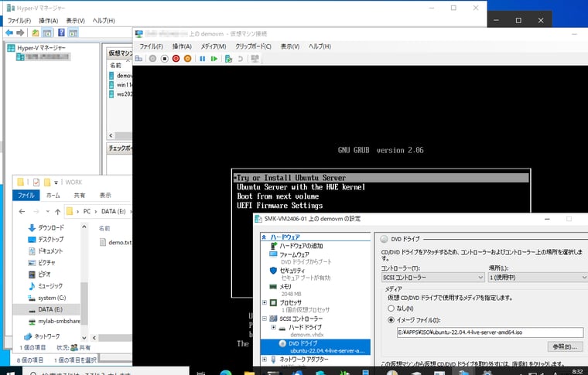Image resolution: width=588 pixels, height=375 pixels.
Task: Expand ハード ドライブ tree node
Action: pos(274,327)
